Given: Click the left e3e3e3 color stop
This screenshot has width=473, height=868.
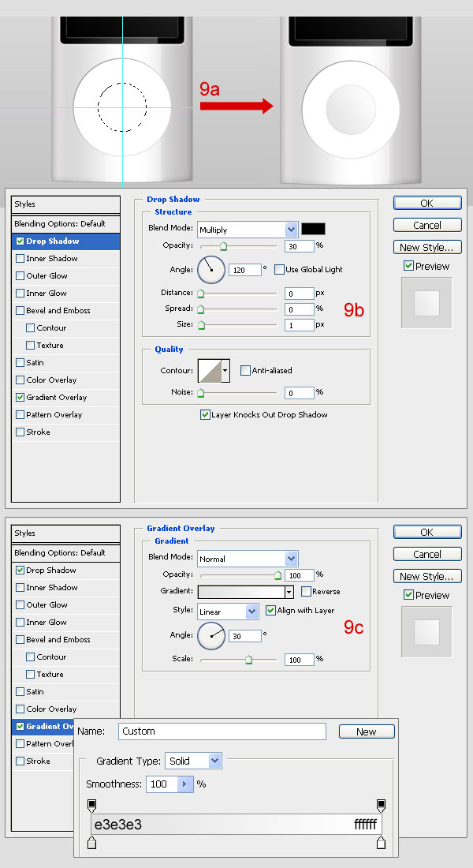Looking at the screenshot, I should 91,844.
